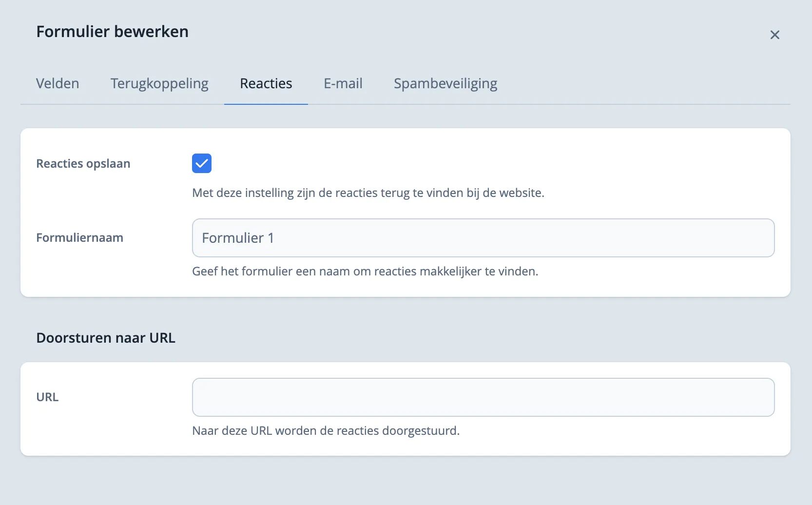Open the Terugkoppeling tab
The height and width of the screenshot is (505, 812).
[x=159, y=83]
